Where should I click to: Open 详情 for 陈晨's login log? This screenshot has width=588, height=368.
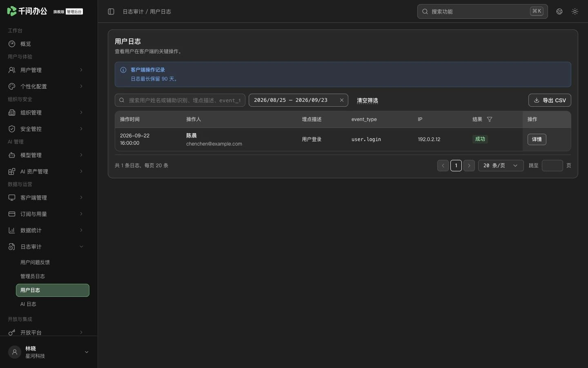[x=537, y=139]
